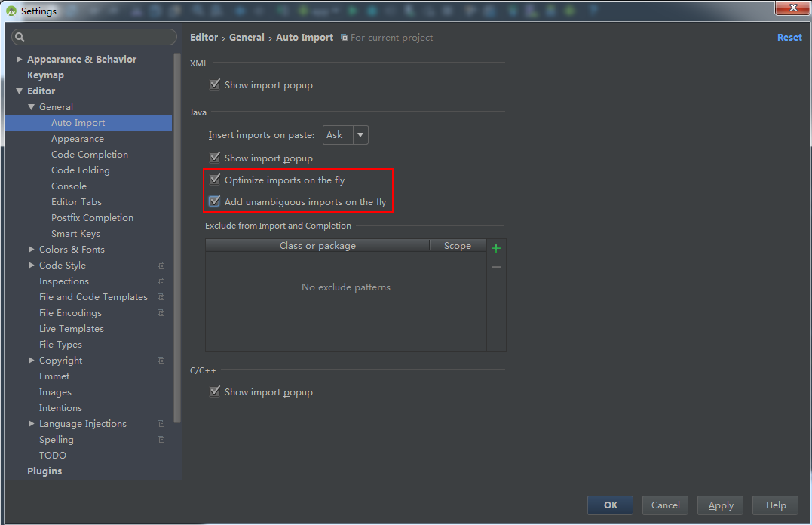Image resolution: width=812 pixels, height=525 pixels.
Task: Expand Colors & Fonts node
Action: 31,249
